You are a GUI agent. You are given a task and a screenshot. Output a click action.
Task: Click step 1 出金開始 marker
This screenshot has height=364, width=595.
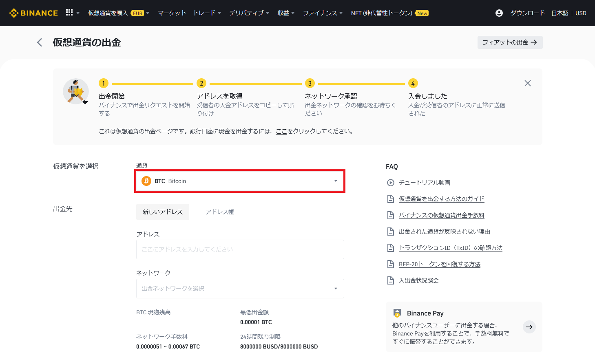104,83
